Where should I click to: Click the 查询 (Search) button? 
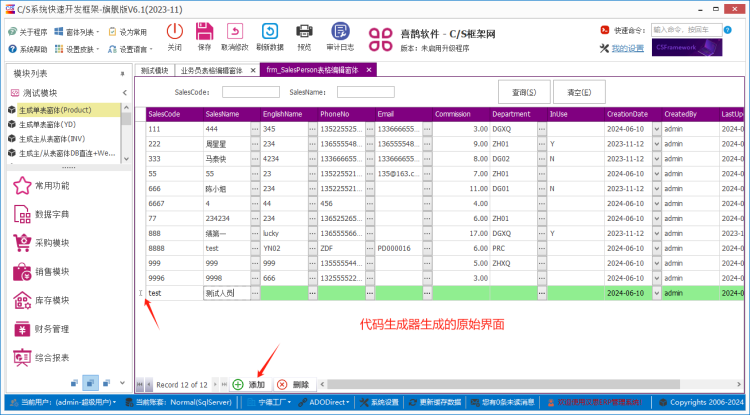pos(524,92)
